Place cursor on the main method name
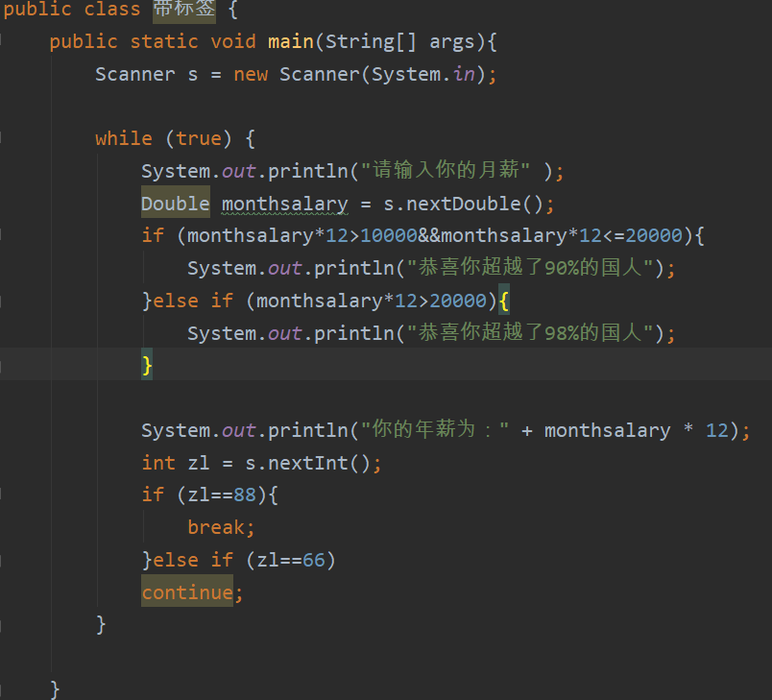The height and width of the screenshot is (700, 772). [x=291, y=42]
